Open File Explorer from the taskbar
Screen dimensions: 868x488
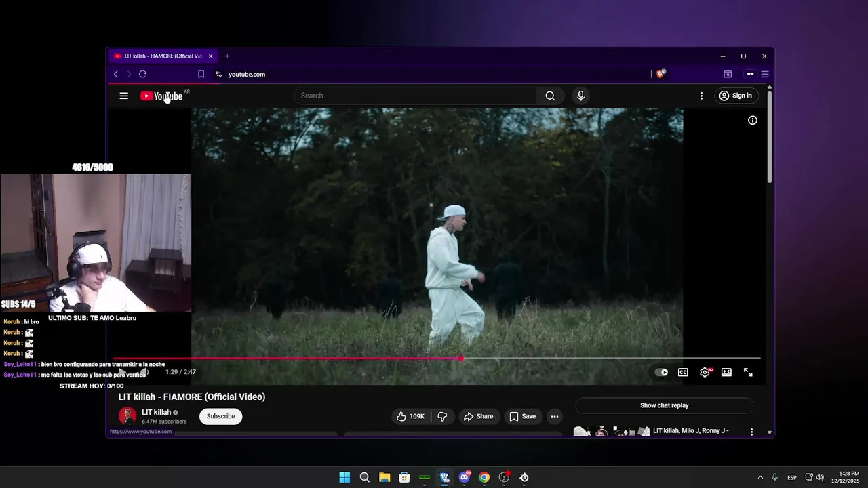(384, 477)
